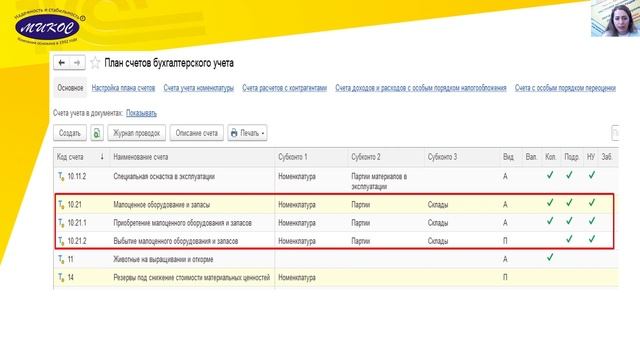The height and width of the screenshot is (360, 640).
Task: Toggle Кол. checkmark for account 10.21
Action: point(550,203)
